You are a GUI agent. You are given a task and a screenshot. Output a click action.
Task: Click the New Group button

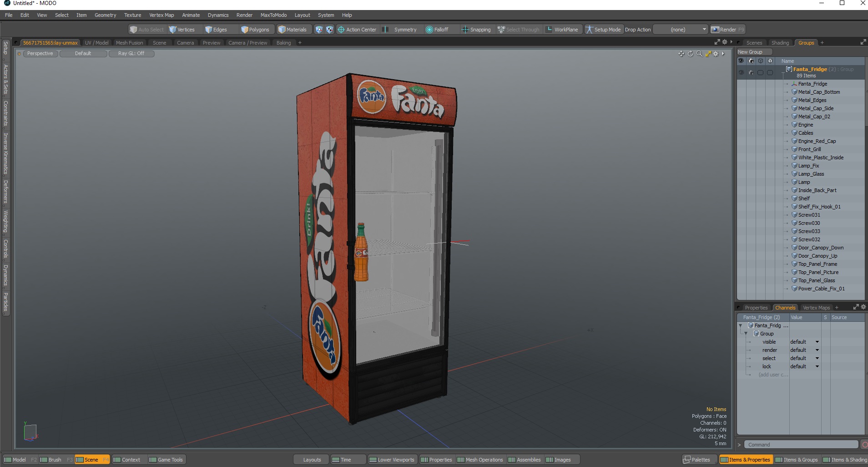click(x=754, y=52)
